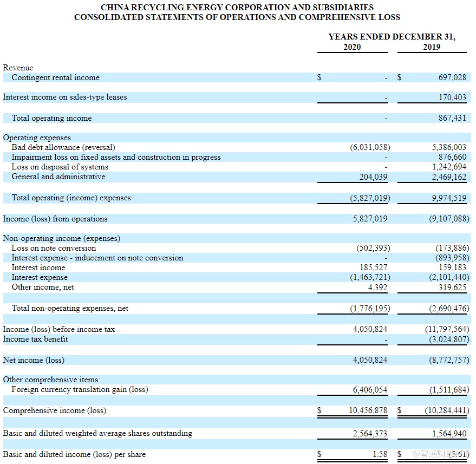Click the 'Revenue' row label
Viewport: 476px width, 464px height.
(18, 67)
